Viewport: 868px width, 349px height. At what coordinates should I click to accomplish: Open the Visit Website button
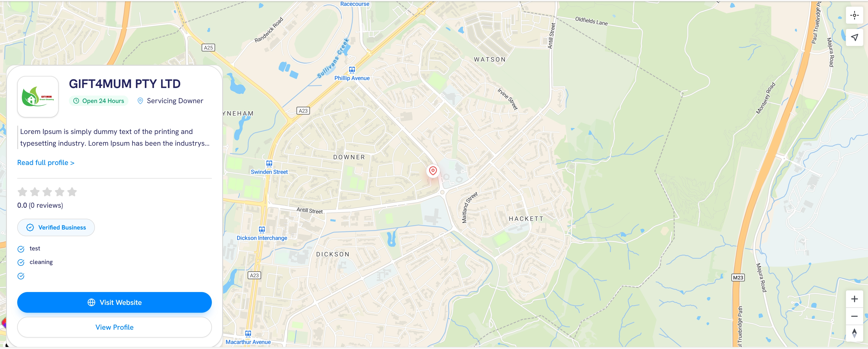tap(115, 302)
